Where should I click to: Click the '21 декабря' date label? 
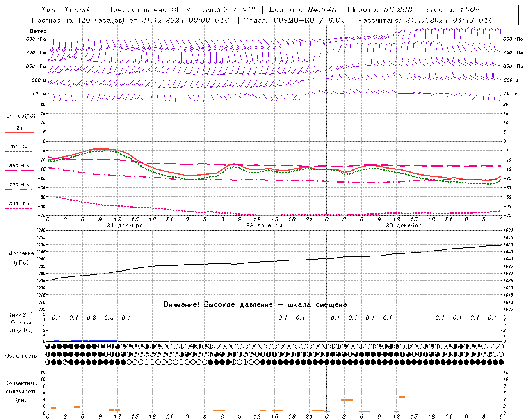(125, 226)
